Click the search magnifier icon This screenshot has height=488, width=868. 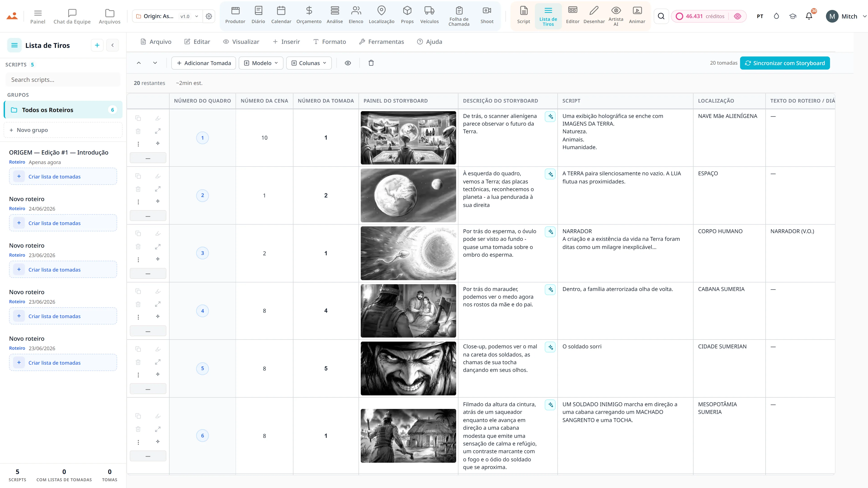coord(661,16)
